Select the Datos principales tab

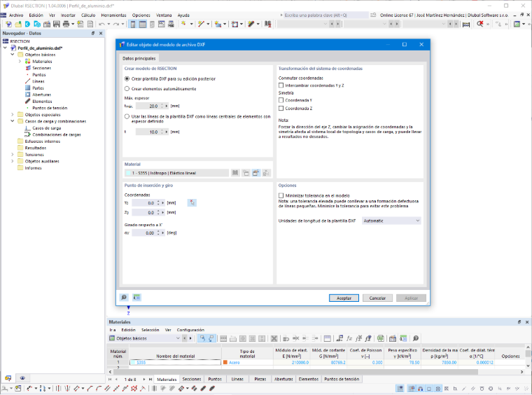coord(139,58)
